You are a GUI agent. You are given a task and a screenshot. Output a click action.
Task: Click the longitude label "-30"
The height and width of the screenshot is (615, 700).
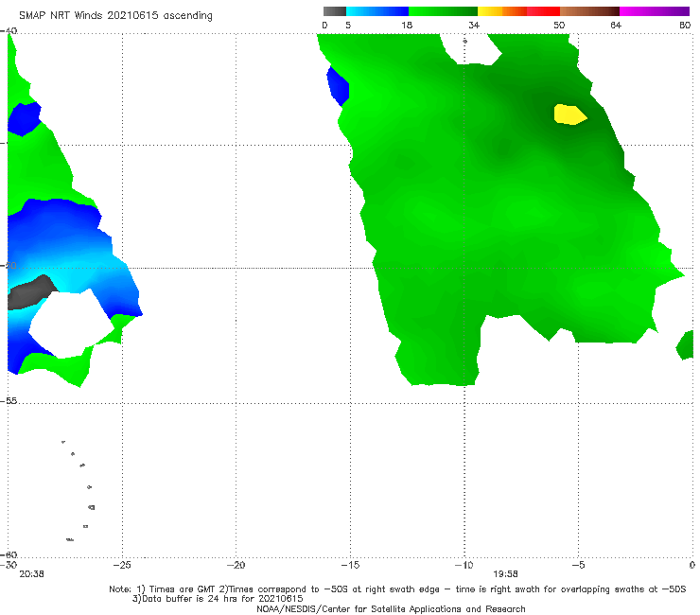tap(9, 565)
